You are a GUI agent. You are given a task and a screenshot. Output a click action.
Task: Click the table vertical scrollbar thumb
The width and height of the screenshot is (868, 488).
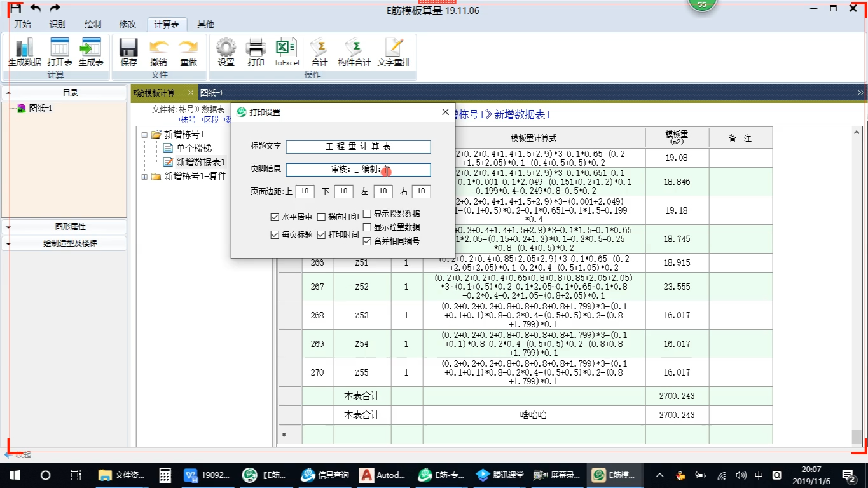(857, 436)
